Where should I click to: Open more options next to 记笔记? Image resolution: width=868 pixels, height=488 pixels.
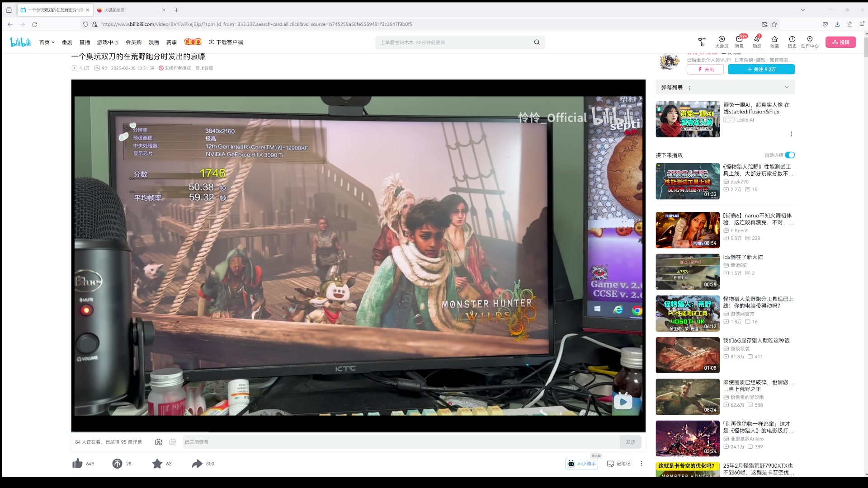click(x=641, y=464)
